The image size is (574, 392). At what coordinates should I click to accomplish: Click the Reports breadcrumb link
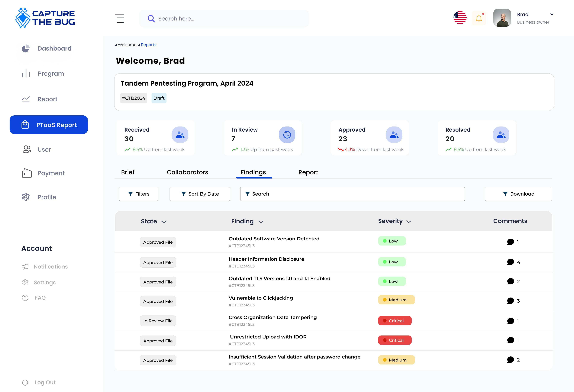pyautogui.click(x=148, y=45)
